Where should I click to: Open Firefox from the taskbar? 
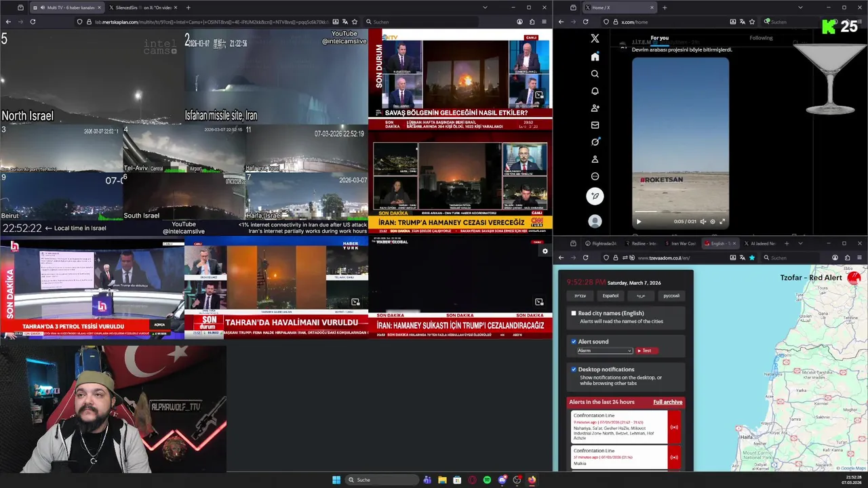pos(532,480)
